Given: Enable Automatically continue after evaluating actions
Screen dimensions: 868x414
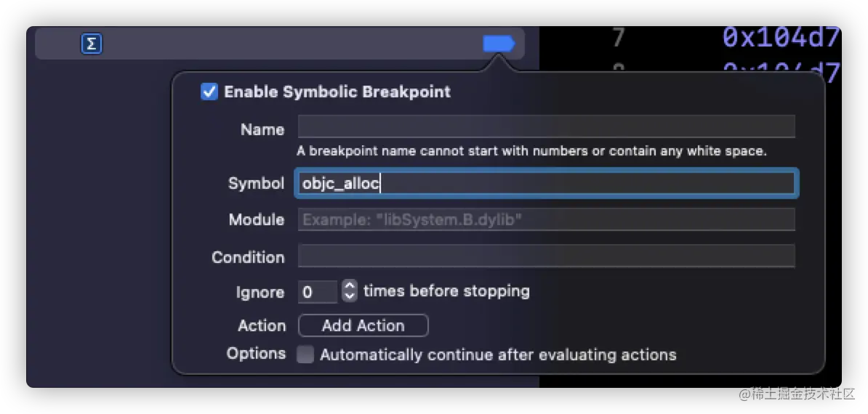Looking at the screenshot, I should coord(306,354).
